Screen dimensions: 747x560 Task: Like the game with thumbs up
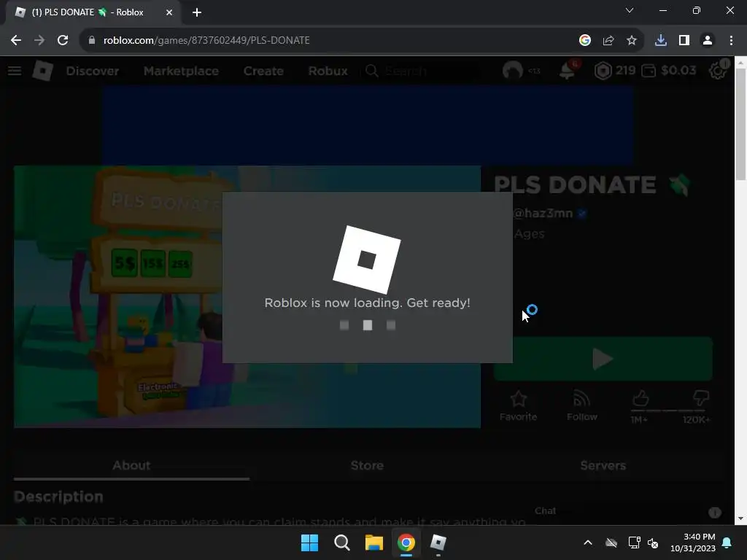pos(640,398)
